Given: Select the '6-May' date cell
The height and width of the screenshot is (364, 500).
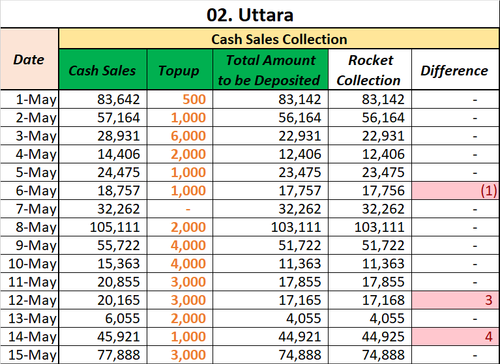Looking at the screenshot, I should coord(29,191).
